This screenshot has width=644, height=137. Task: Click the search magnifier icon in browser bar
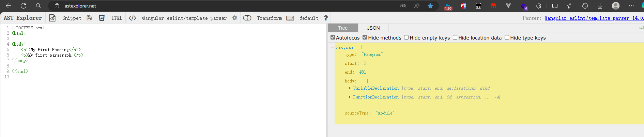(39, 6)
